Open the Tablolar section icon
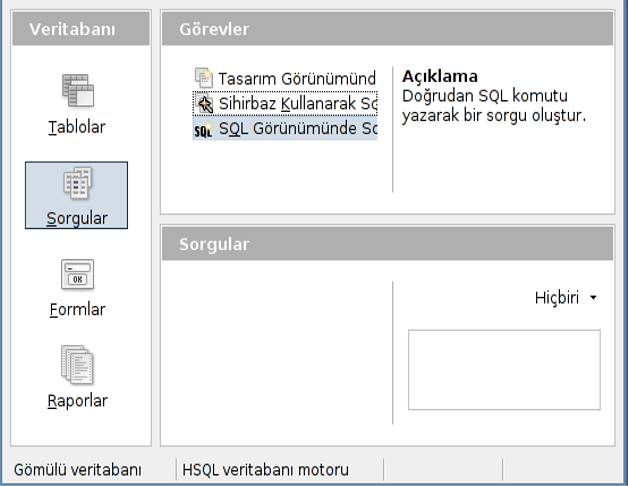This screenshot has height=486, width=628. pyautogui.click(x=77, y=91)
